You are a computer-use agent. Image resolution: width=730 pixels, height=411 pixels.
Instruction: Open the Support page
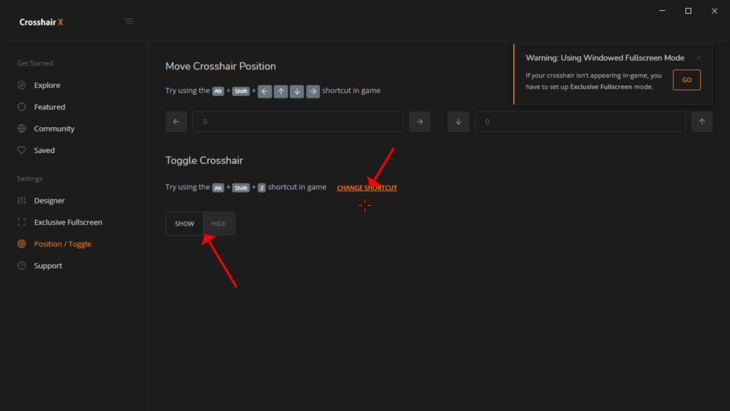pyautogui.click(x=48, y=266)
